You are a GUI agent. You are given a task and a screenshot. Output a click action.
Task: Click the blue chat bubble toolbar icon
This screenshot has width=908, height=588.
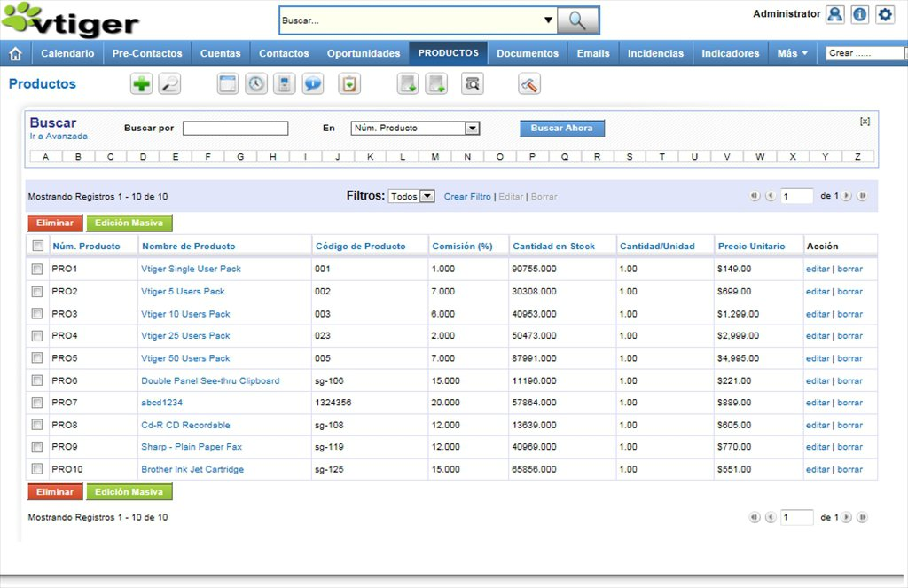click(x=313, y=84)
